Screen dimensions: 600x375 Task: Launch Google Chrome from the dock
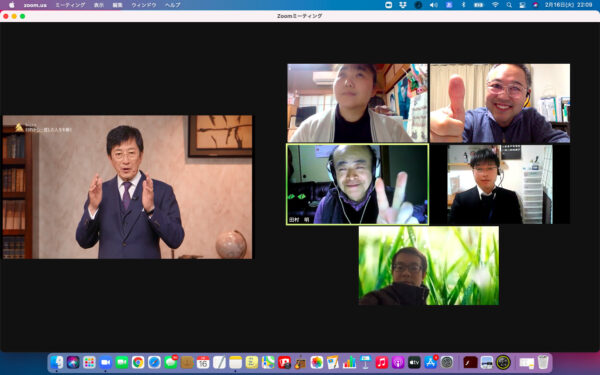pyautogui.click(x=138, y=362)
